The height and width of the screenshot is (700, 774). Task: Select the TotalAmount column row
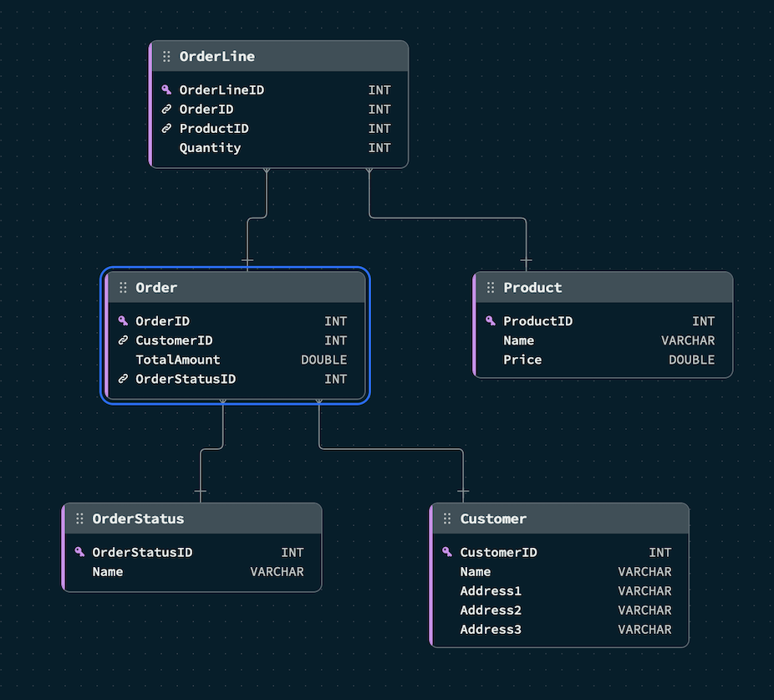[x=178, y=360]
